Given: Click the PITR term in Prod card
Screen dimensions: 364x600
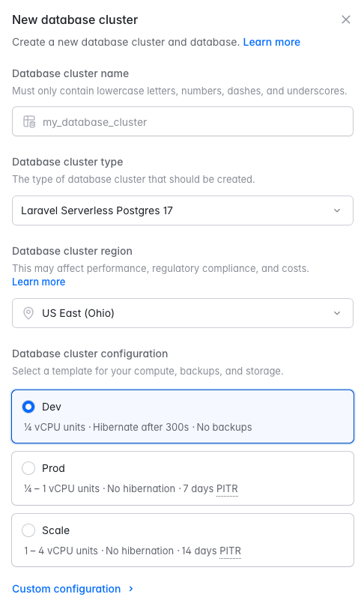Looking at the screenshot, I should coord(227,488).
